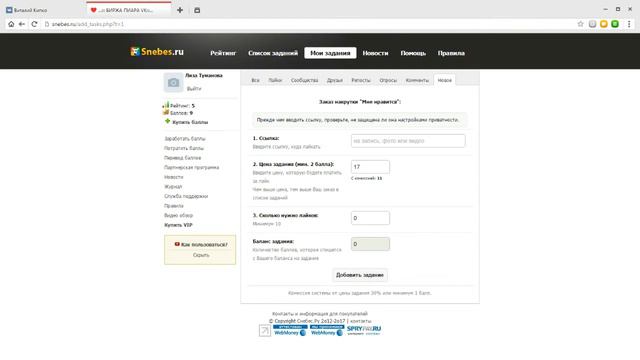
Task: Open Служба поддержки in the sidebar
Action: click(x=186, y=196)
